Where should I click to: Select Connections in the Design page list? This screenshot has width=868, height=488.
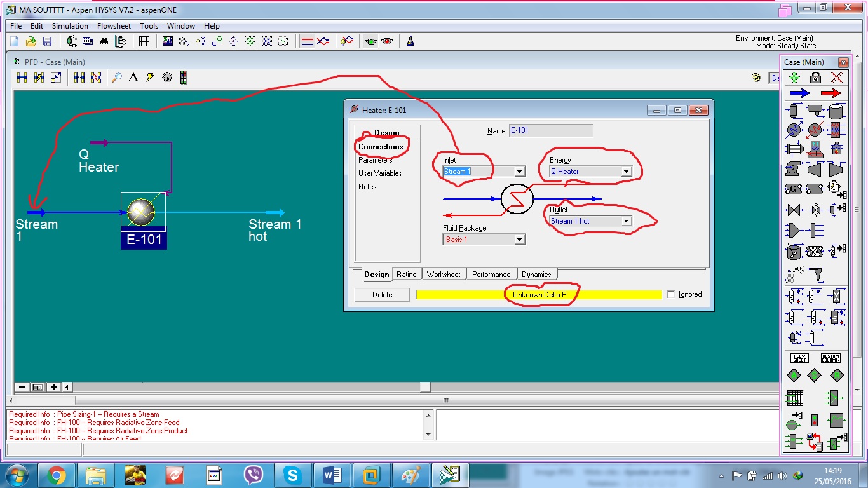pos(381,146)
